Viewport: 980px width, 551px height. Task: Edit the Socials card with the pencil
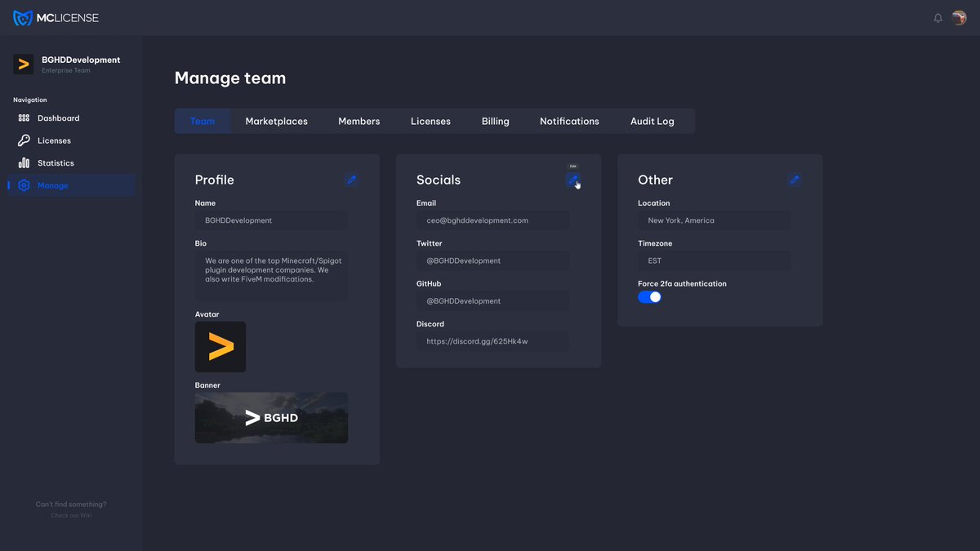pyautogui.click(x=573, y=180)
